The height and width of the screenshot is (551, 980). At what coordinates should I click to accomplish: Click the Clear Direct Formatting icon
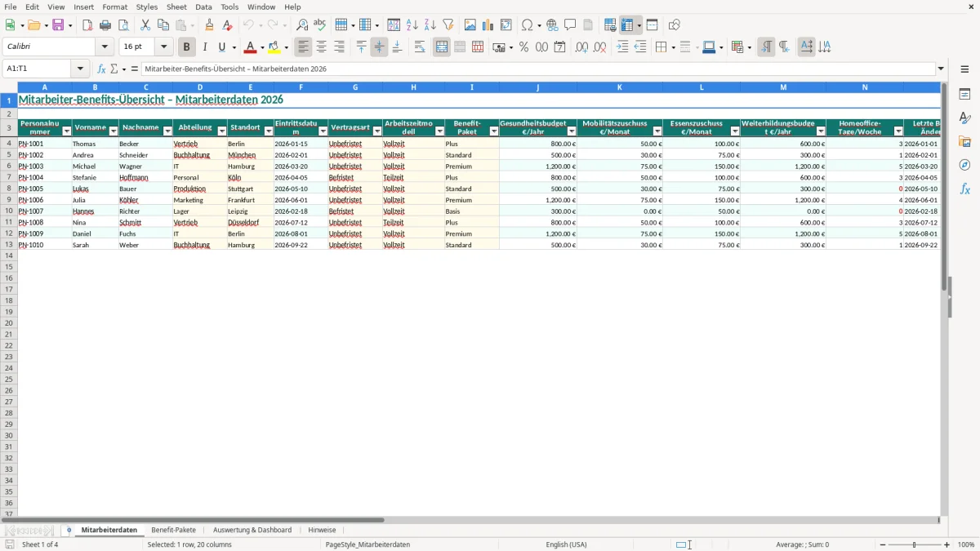[227, 25]
